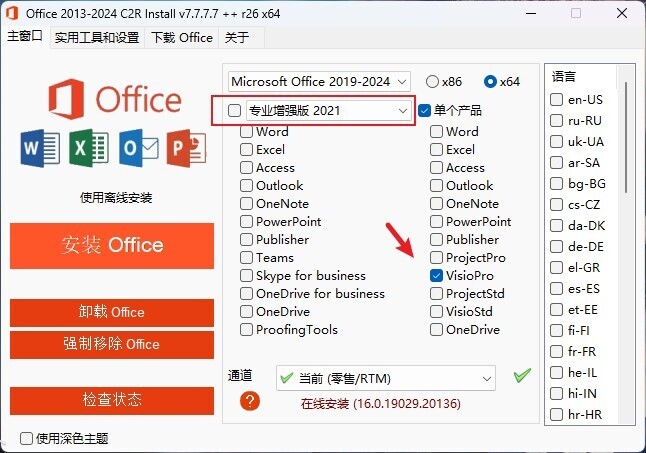Enable the en-US language checkbox
This screenshot has width=646, height=453.
pyautogui.click(x=556, y=99)
